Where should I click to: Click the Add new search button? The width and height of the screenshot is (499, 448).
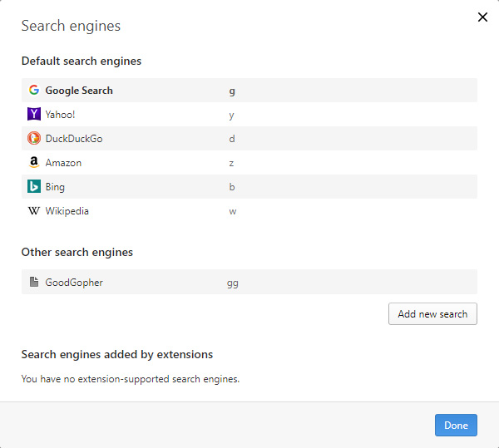pos(432,314)
